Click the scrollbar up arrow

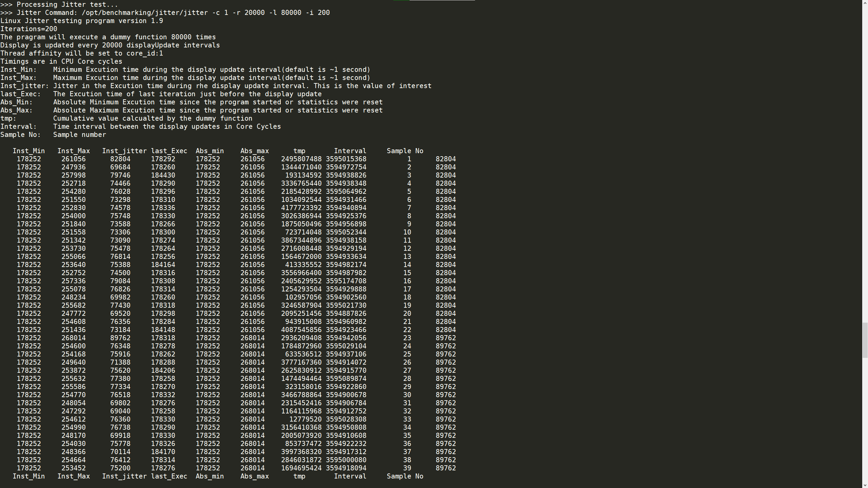coord(865,3)
